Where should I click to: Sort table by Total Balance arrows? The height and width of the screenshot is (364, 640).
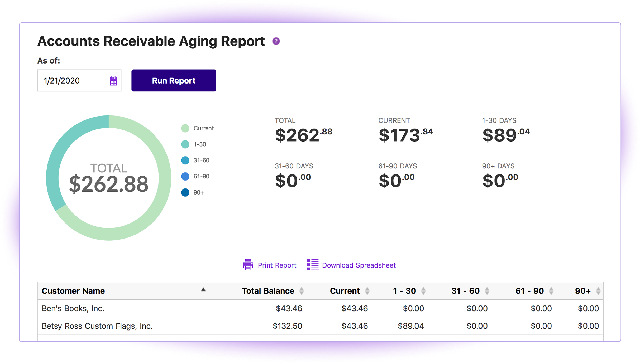302,291
